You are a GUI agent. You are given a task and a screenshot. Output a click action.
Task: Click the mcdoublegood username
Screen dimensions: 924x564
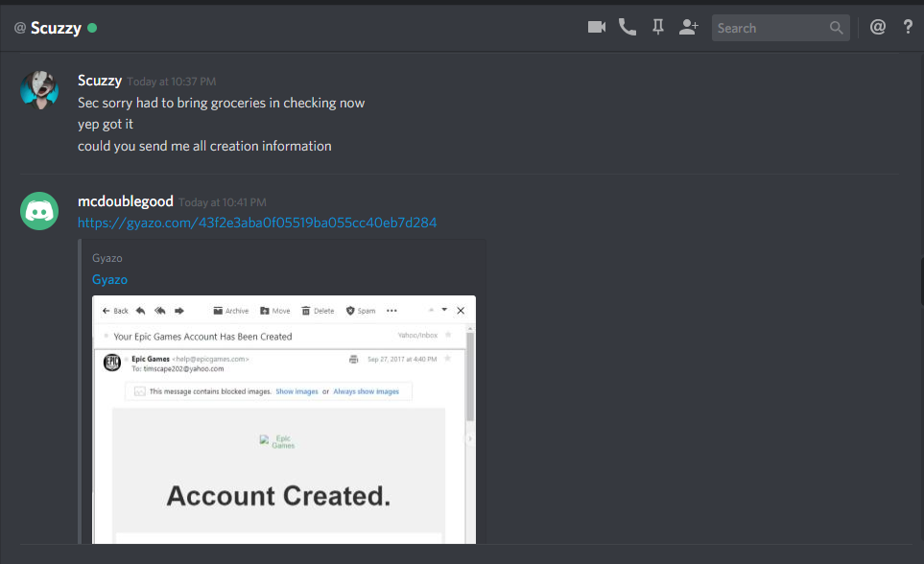pyautogui.click(x=126, y=201)
